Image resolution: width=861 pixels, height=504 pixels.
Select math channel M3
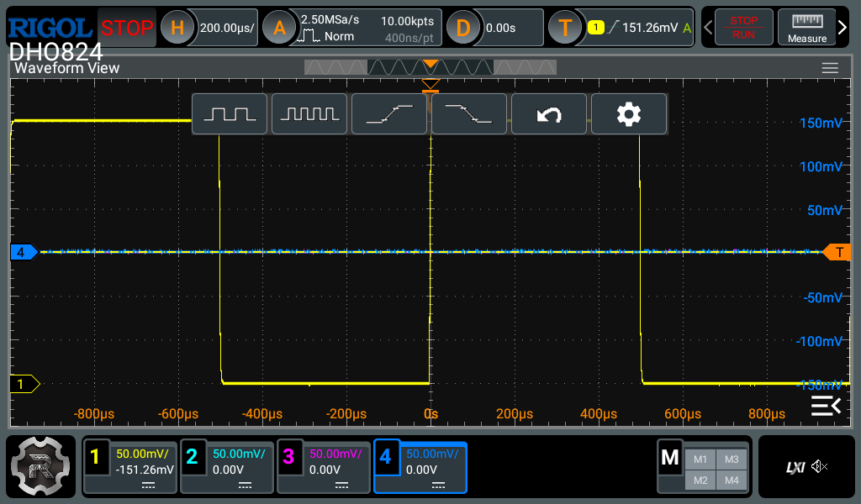click(x=732, y=459)
